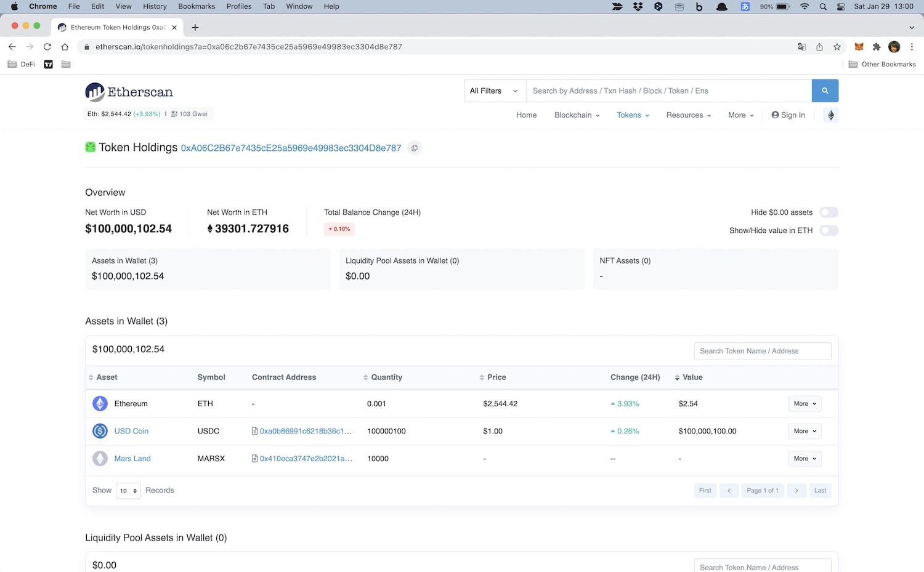Viewport: 924px width, 572px height.
Task: Open the Dropbox menu bar icon
Action: coord(638,6)
